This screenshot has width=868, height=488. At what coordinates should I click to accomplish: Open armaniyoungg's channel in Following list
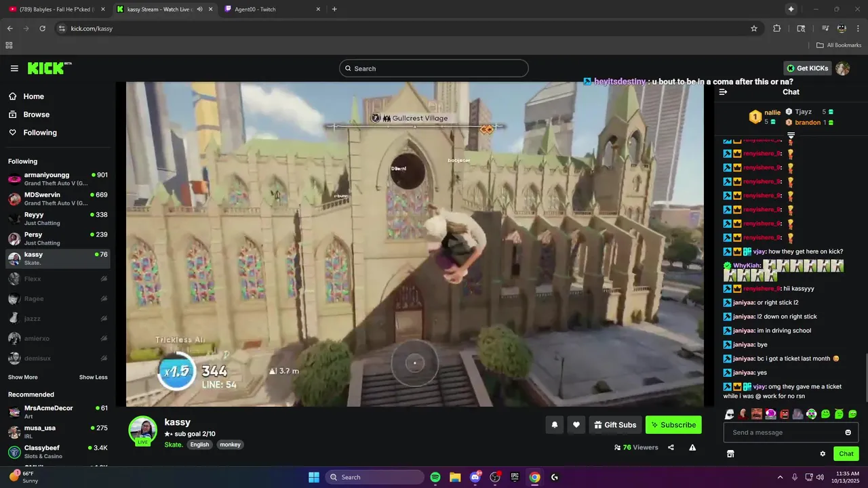click(x=58, y=179)
